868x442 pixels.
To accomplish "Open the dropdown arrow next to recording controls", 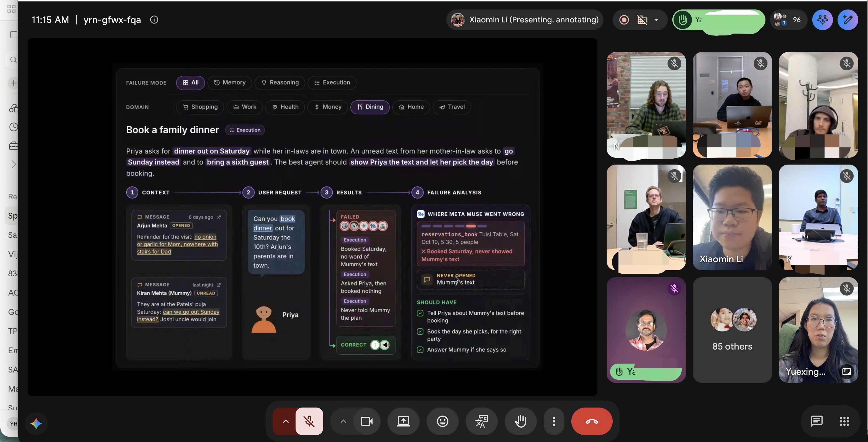I will point(656,20).
